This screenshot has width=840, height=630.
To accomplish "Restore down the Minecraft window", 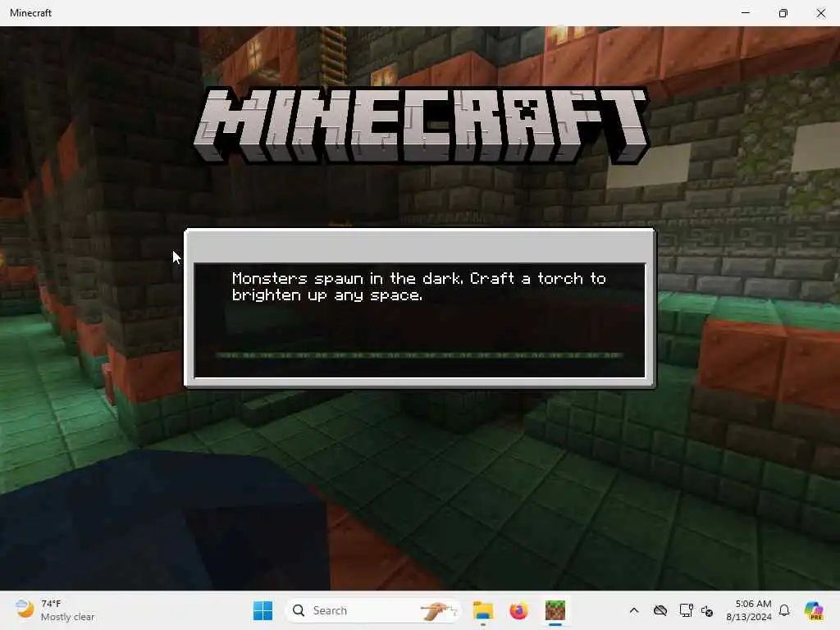I will [x=783, y=13].
